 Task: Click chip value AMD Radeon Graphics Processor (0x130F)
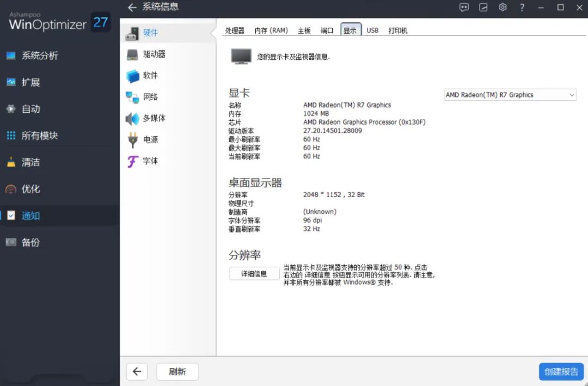364,122
